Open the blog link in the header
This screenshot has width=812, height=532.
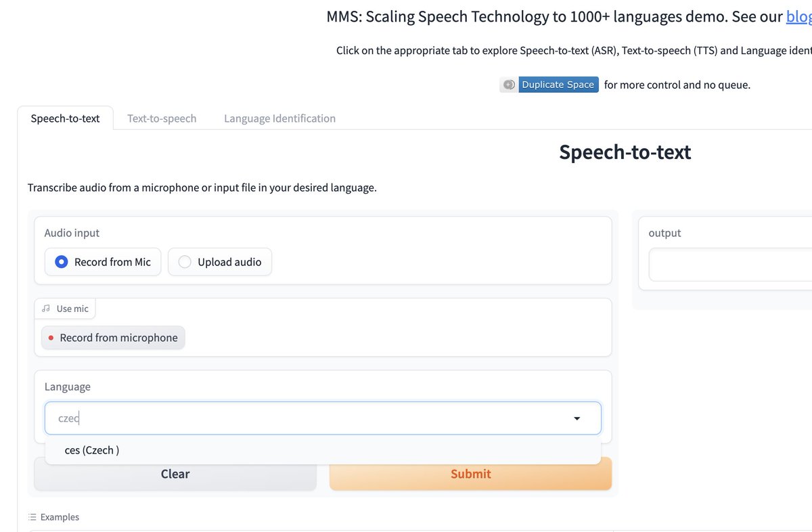[x=799, y=17]
